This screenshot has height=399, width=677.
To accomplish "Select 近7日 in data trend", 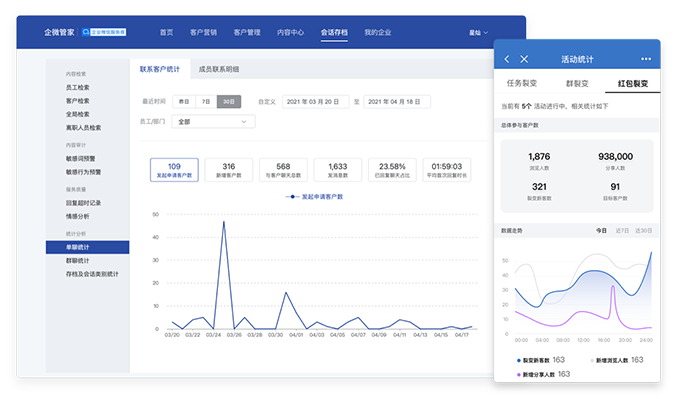I will [622, 231].
